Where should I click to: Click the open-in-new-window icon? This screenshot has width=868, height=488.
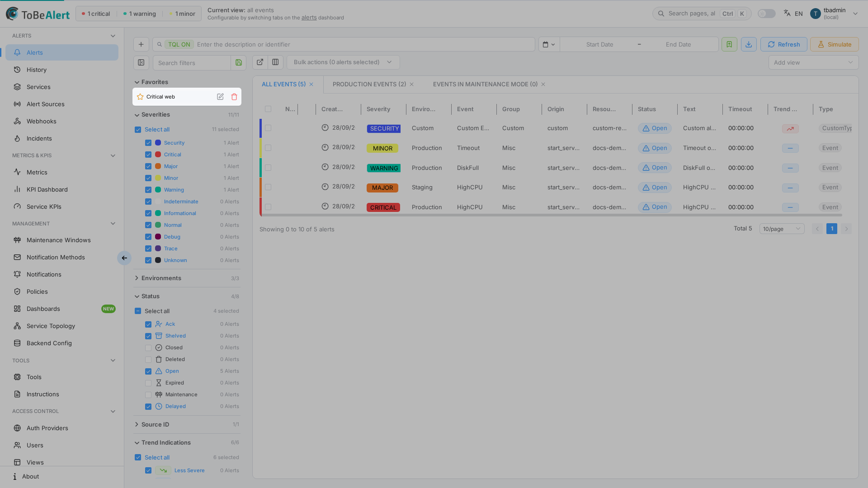[260, 62]
